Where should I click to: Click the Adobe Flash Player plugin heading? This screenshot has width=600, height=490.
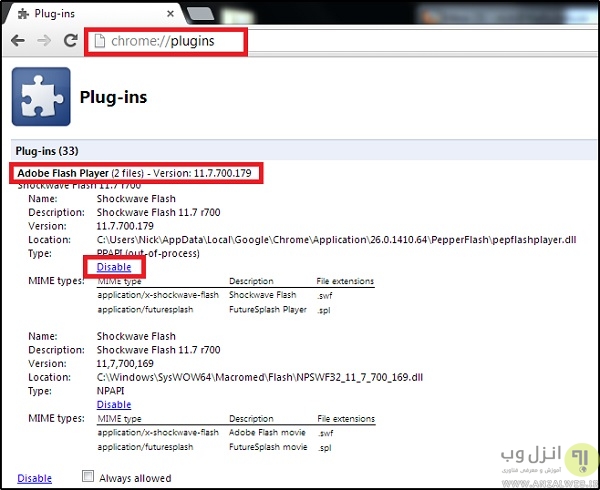point(62,174)
